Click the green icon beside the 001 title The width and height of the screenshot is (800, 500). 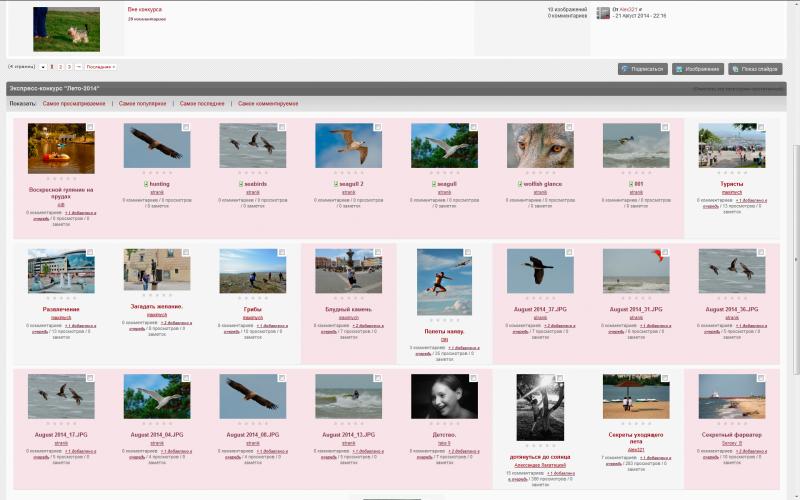[631, 184]
